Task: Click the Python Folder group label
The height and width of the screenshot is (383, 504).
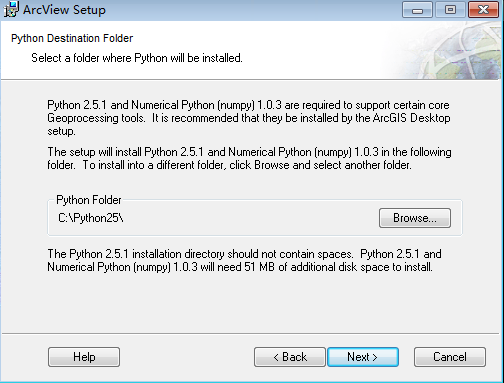Action: 89,200
